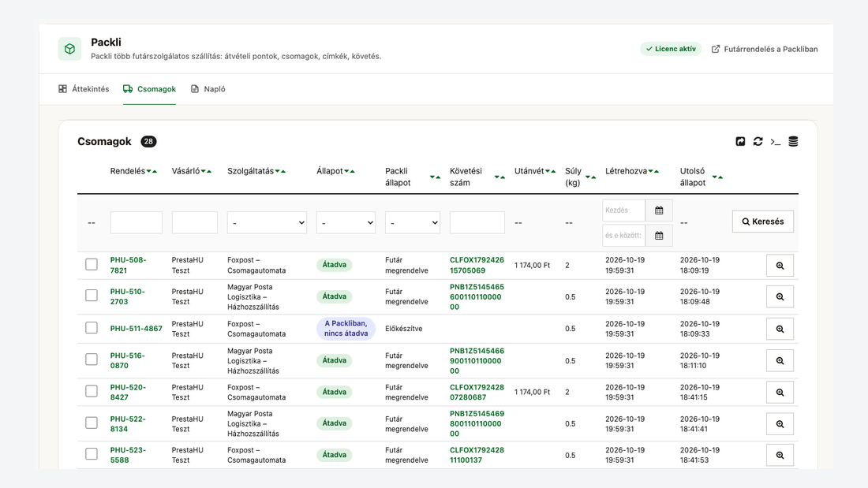
Task: Click the export share icon above the table
Action: (740, 142)
